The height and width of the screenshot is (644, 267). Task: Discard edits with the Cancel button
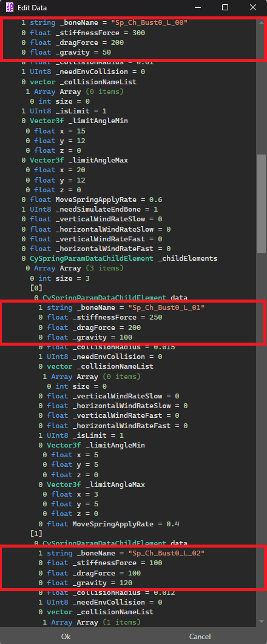(200, 636)
